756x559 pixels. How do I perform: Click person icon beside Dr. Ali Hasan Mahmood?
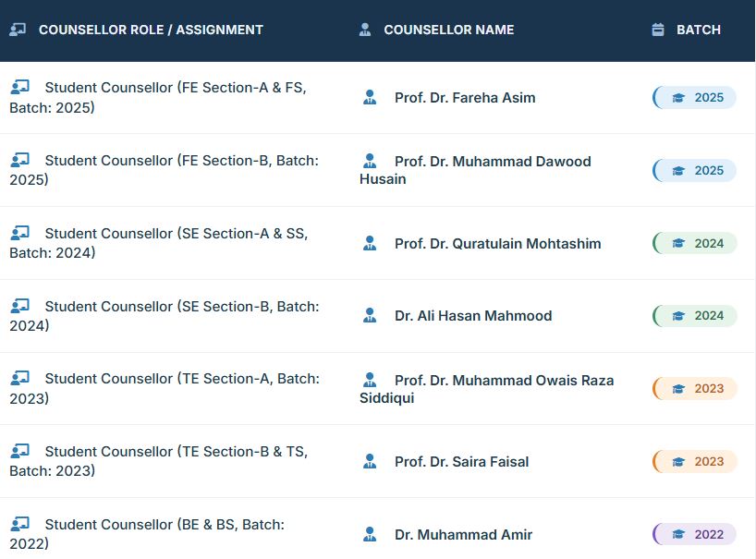[370, 315]
